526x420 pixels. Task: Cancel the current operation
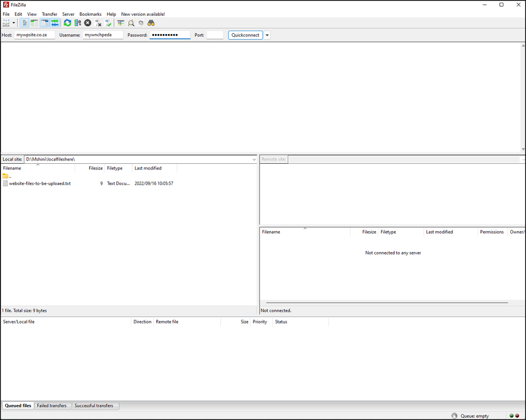click(x=88, y=23)
